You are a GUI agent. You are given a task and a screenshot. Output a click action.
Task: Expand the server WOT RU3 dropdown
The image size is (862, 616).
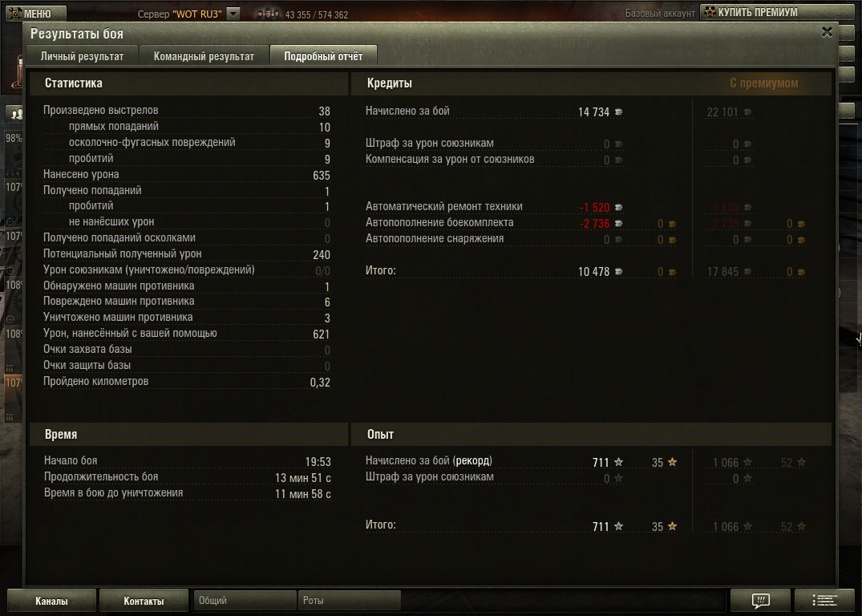pyautogui.click(x=233, y=14)
